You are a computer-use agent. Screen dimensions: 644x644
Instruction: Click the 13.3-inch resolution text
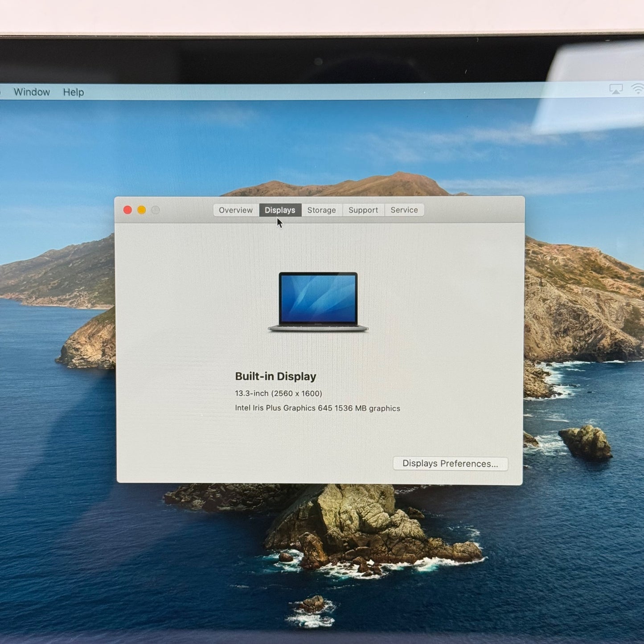[279, 394]
